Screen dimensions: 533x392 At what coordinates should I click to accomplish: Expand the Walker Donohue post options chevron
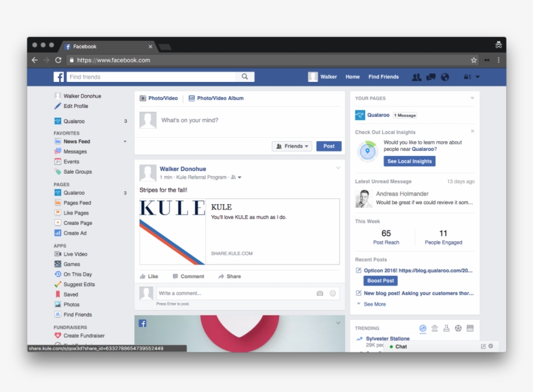[x=337, y=167]
